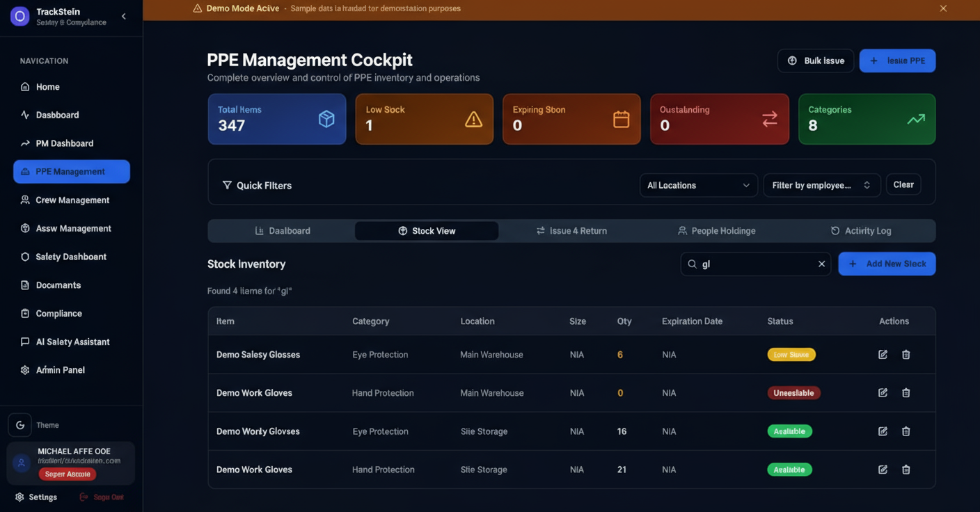Toggle the Theme icon button

click(20, 425)
